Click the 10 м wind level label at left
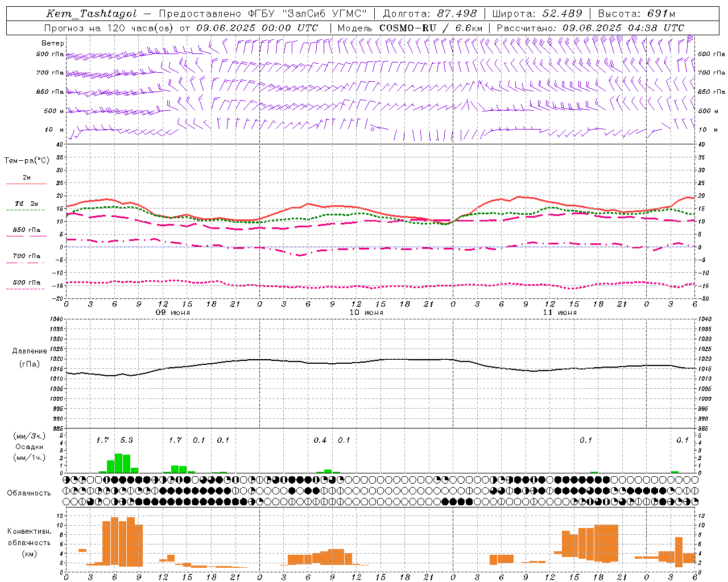 click(54, 130)
